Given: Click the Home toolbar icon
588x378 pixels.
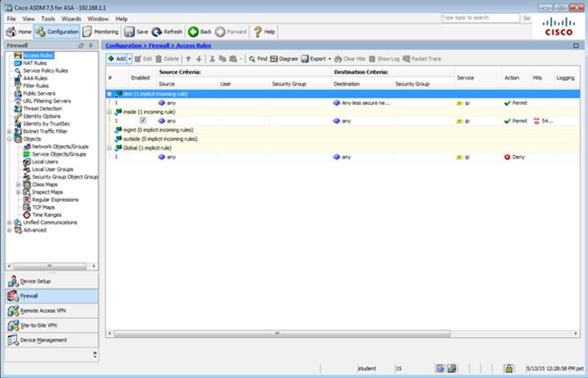Looking at the screenshot, I should (x=11, y=32).
